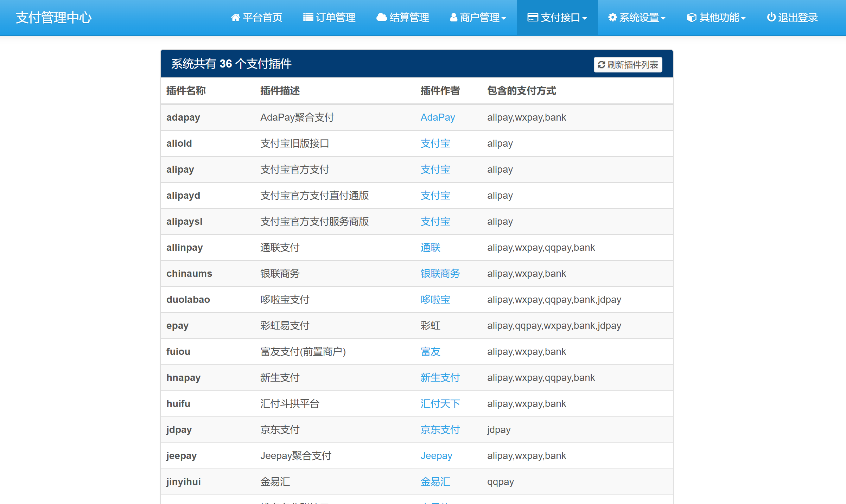The width and height of the screenshot is (846, 504).
Task: Click the 银联商务 author link
Action: pyautogui.click(x=440, y=273)
